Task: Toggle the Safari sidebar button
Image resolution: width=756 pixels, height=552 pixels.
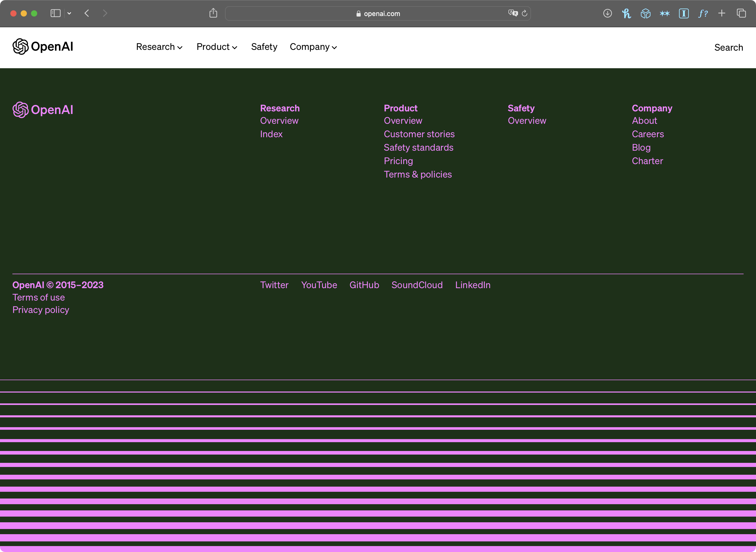Action: point(56,13)
